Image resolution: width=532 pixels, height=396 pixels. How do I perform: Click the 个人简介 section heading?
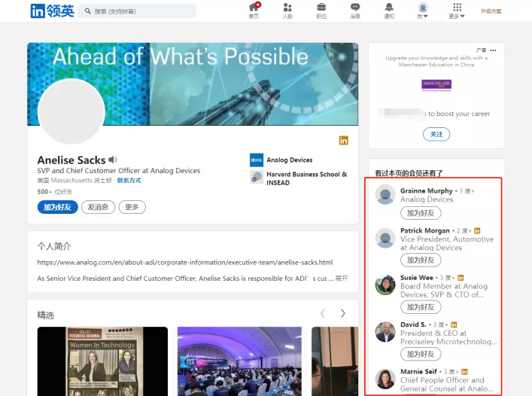tap(54, 246)
